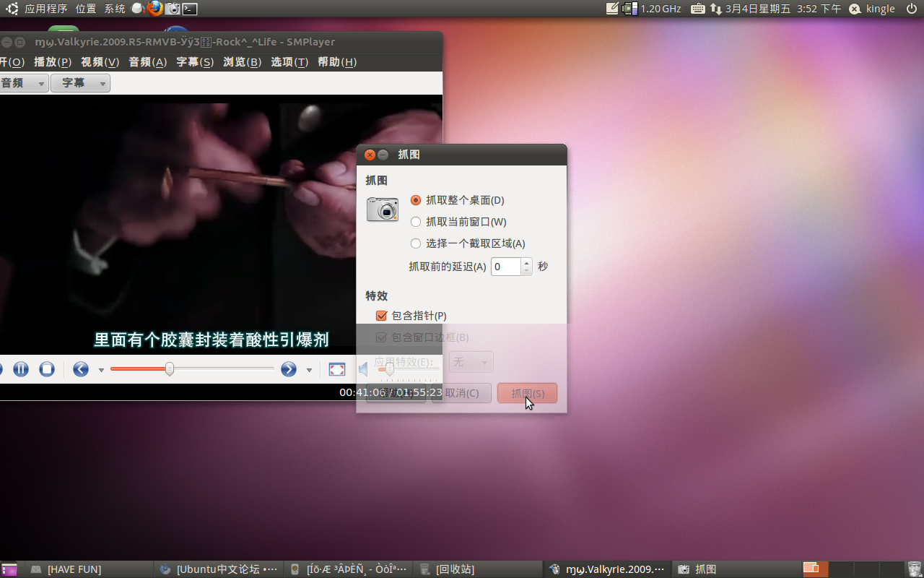Open forward options dropdown arrow
924x578 pixels.
point(309,370)
